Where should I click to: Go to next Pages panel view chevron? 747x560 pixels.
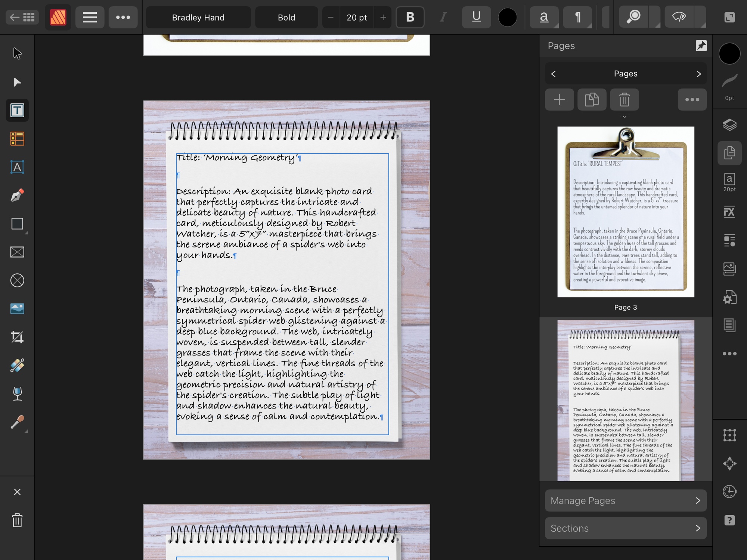tap(698, 74)
